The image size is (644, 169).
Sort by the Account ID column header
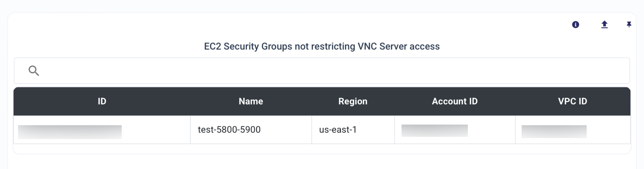click(x=455, y=101)
